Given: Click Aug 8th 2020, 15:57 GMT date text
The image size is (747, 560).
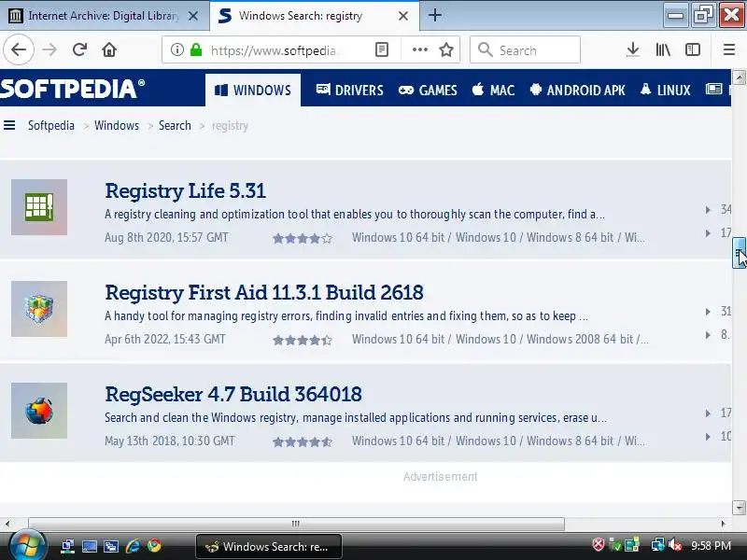Looking at the screenshot, I should [x=166, y=237].
